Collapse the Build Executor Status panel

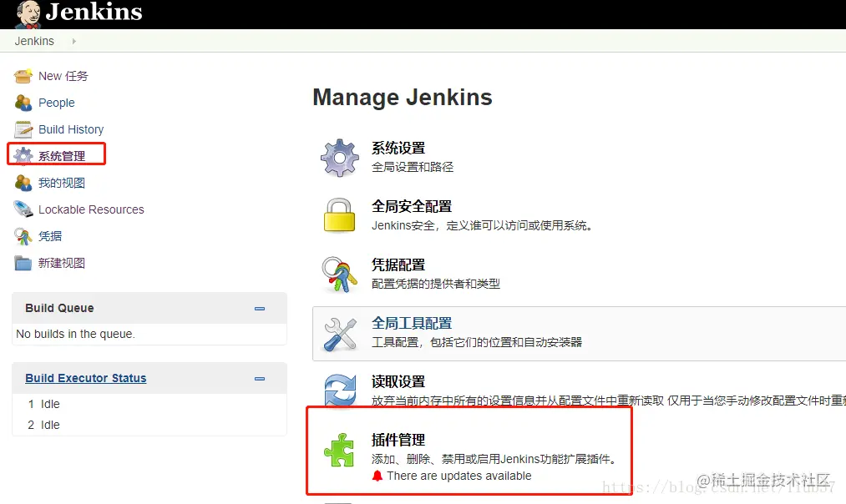tap(260, 378)
